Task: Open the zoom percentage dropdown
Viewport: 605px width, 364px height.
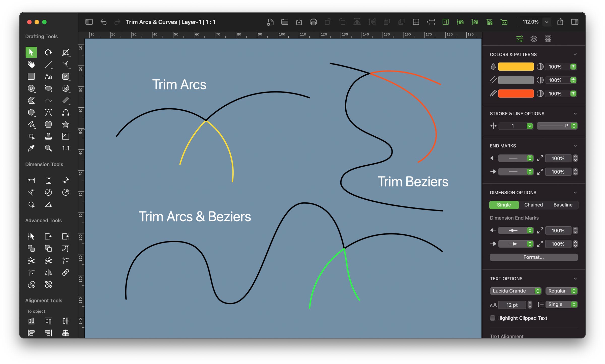Action: pos(547,22)
